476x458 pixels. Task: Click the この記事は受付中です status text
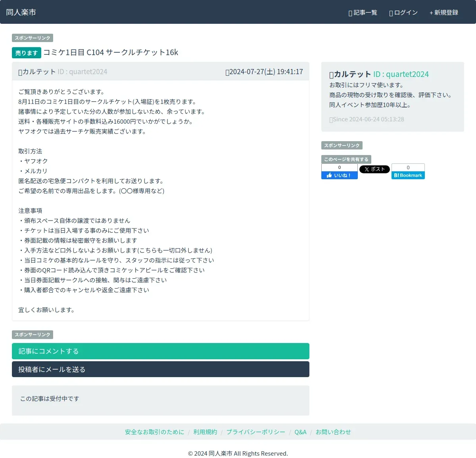50,399
